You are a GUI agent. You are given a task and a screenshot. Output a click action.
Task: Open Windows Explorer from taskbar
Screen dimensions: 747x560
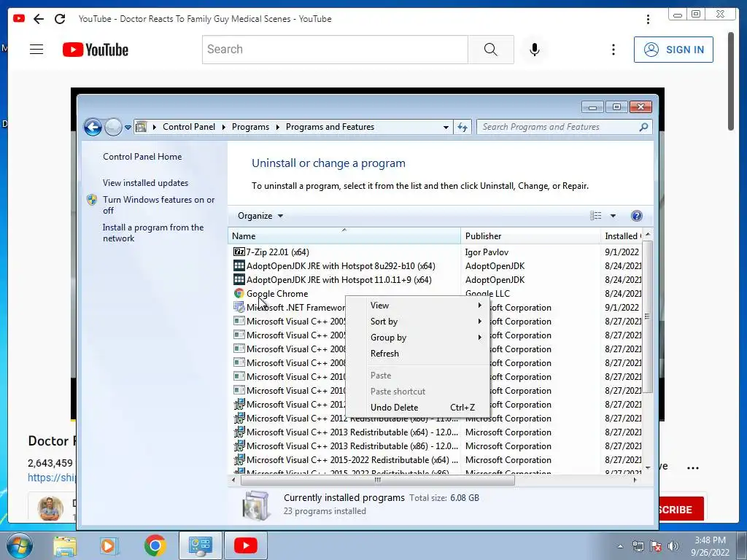(x=65, y=545)
